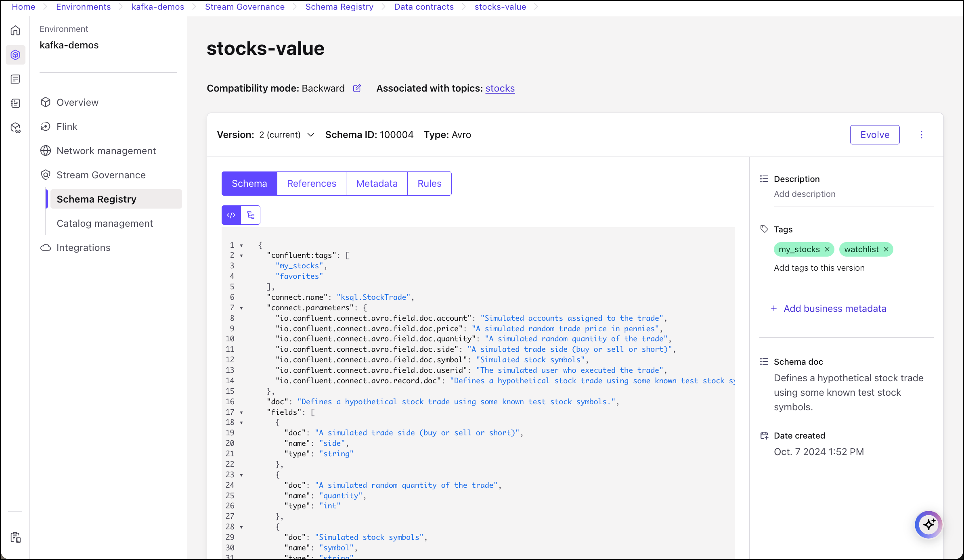Click the home icon in left rail
Screen dimensions: 964x560
[x=15, y=31]
